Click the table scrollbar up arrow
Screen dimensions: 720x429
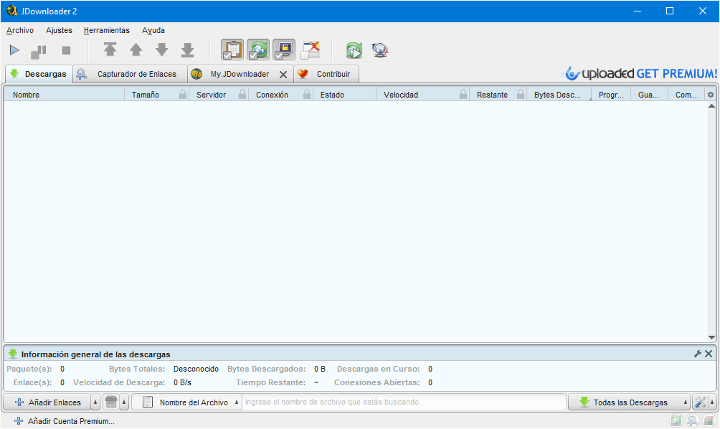(711, 106)
